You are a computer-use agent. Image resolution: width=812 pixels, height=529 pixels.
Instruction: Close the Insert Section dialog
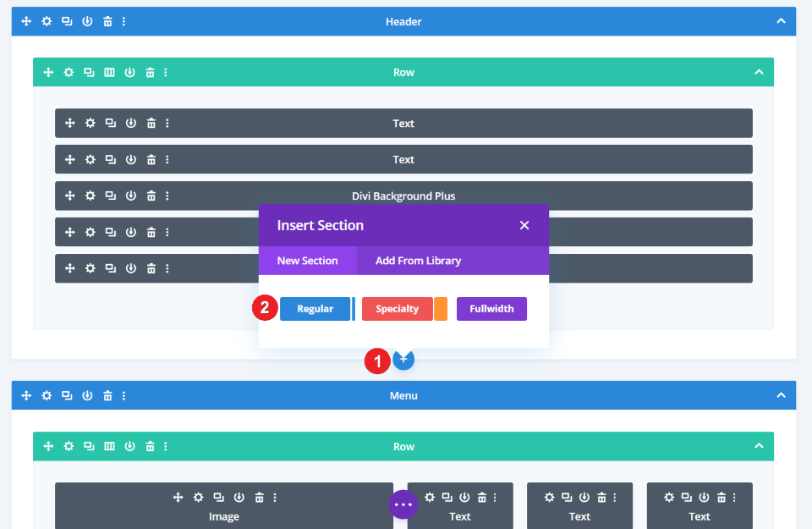[524, 225]
